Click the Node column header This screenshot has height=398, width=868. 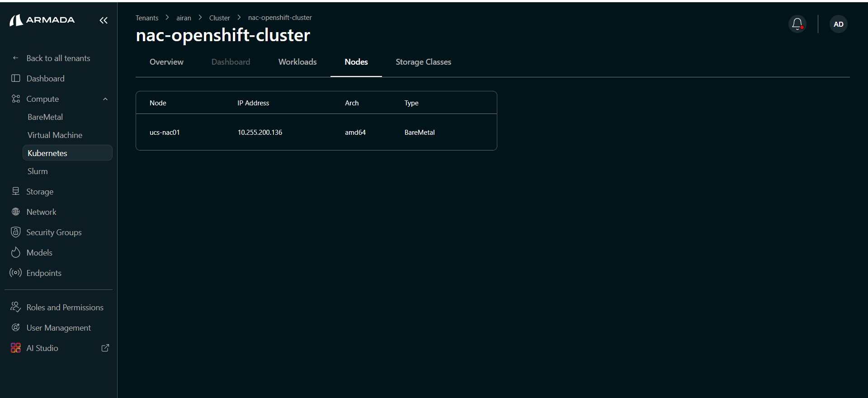(158, 103)
